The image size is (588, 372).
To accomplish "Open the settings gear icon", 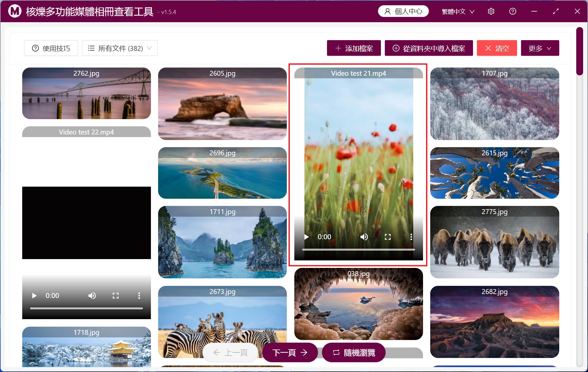I will pyautogui.click(x=491, y=11).
